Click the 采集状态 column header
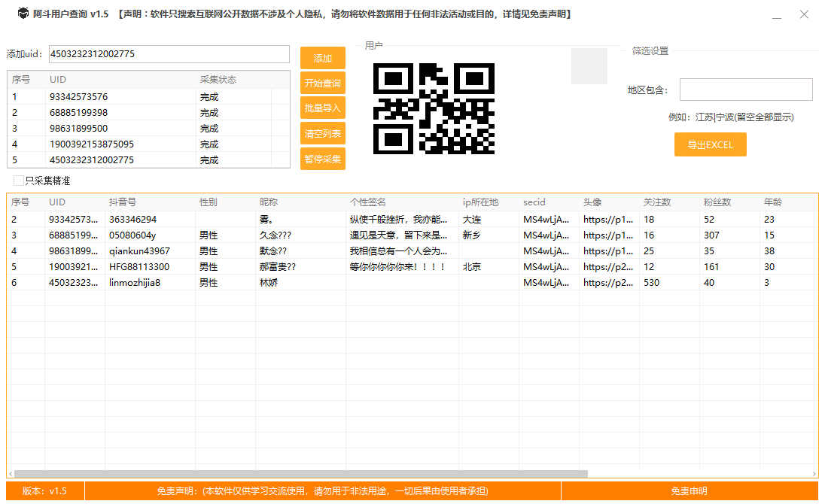Screen dimensions: 825x504 click(233, 79)
